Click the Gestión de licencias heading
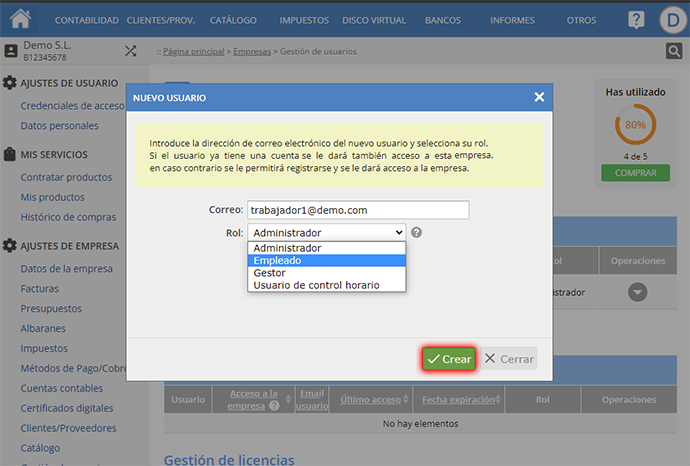This screenshot has height=466, width=690. coord(229,459)
